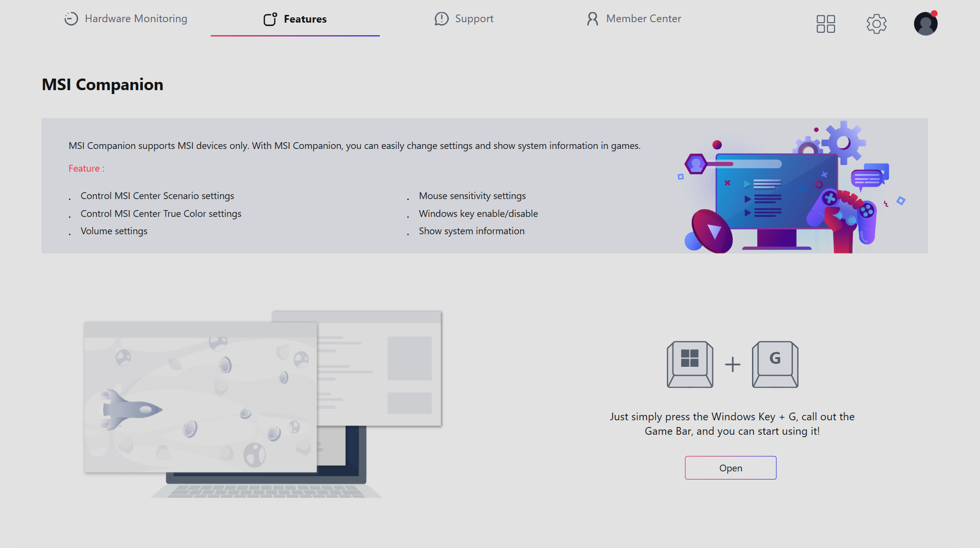Open settings with the gear icon

876,24
